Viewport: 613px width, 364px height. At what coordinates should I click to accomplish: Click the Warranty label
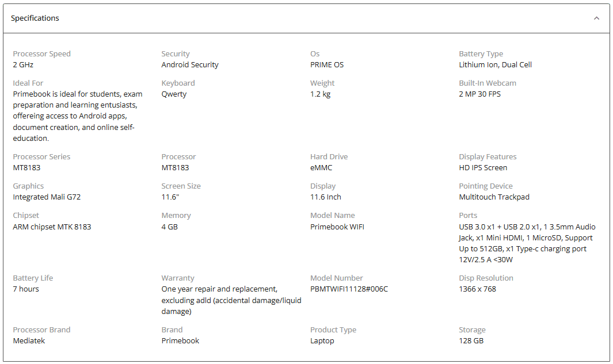(178, 278)
